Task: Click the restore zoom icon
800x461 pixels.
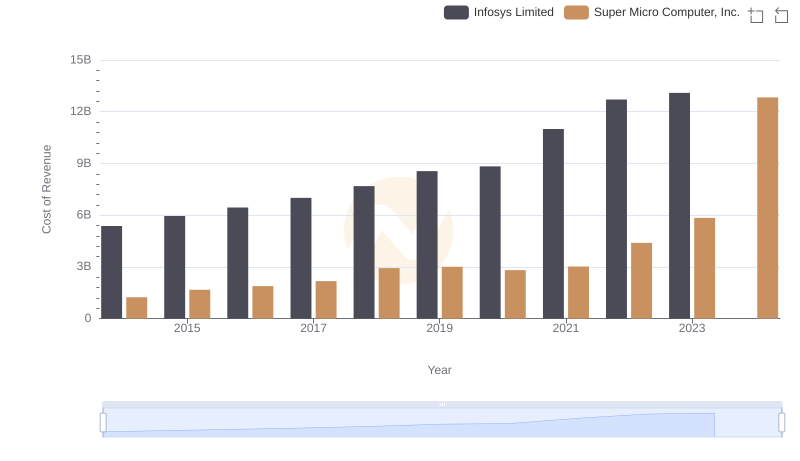Action: coord(781,15)
